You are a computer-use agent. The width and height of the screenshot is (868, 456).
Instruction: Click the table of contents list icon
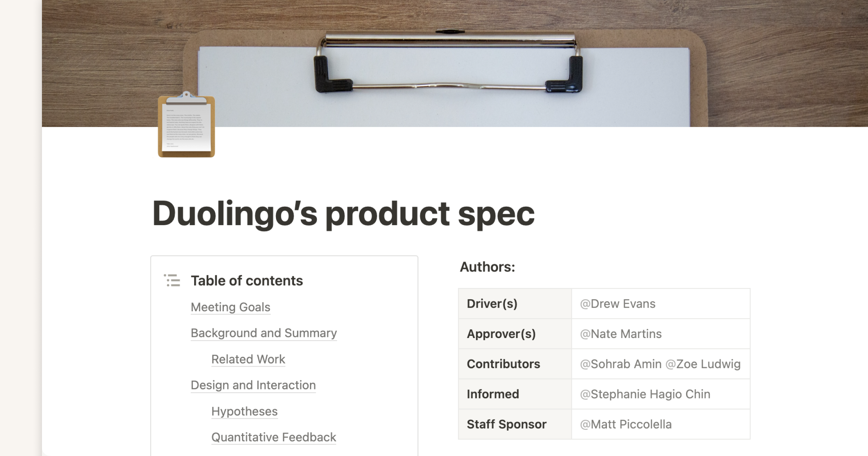(172, 280)
